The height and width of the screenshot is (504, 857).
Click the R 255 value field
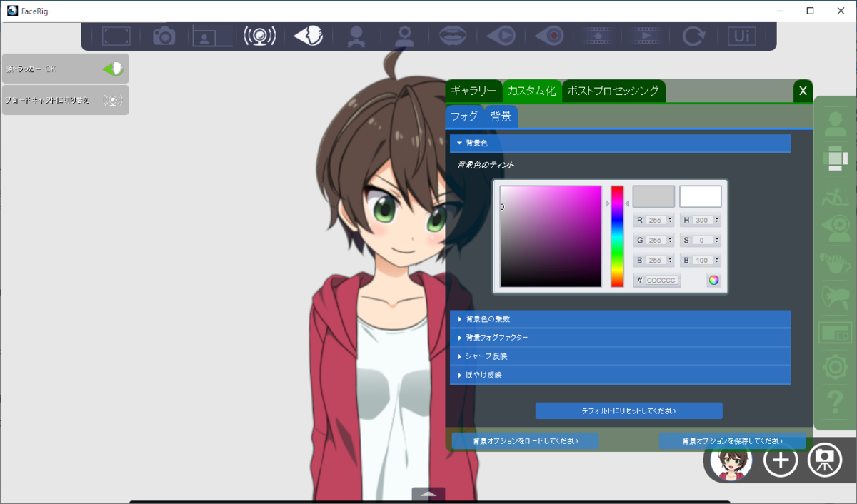tap(656, 220)
